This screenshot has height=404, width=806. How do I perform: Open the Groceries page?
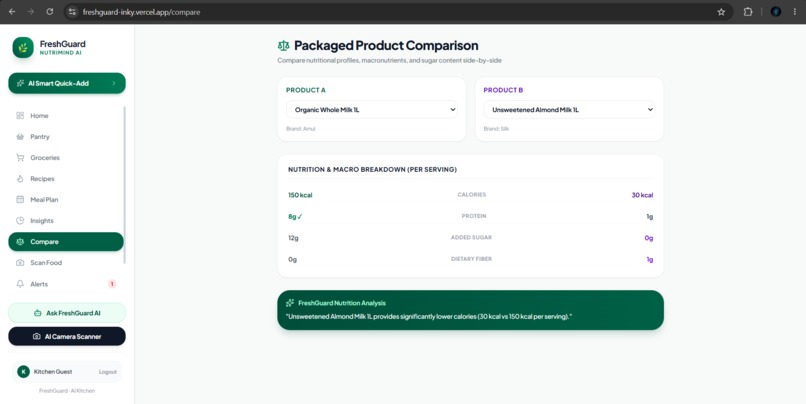(x=66, y=158)
